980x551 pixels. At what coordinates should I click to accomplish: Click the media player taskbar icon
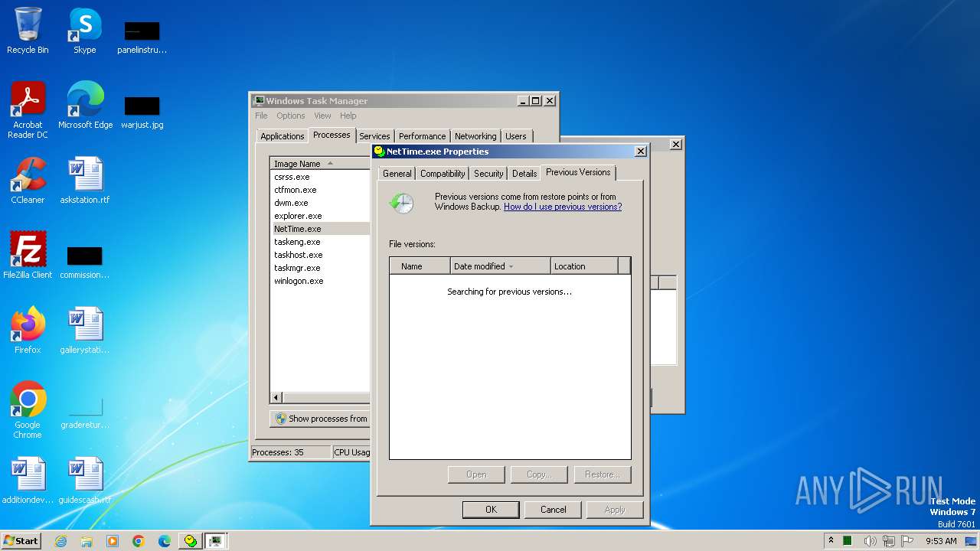[113, 541]
